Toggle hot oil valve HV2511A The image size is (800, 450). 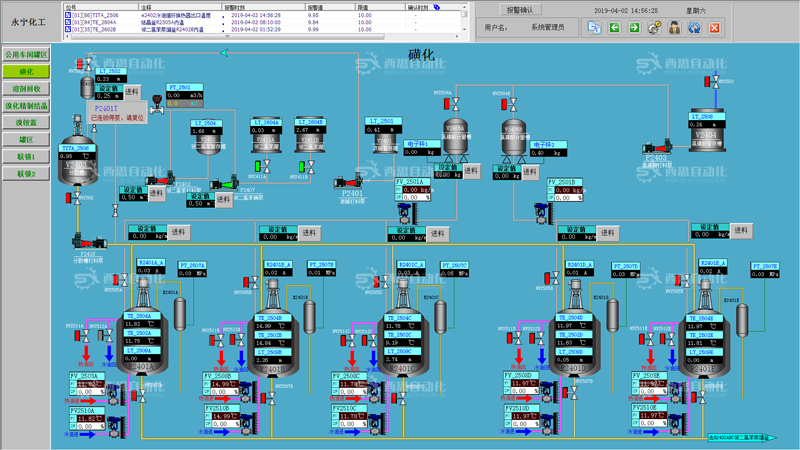tap(82, 336)
